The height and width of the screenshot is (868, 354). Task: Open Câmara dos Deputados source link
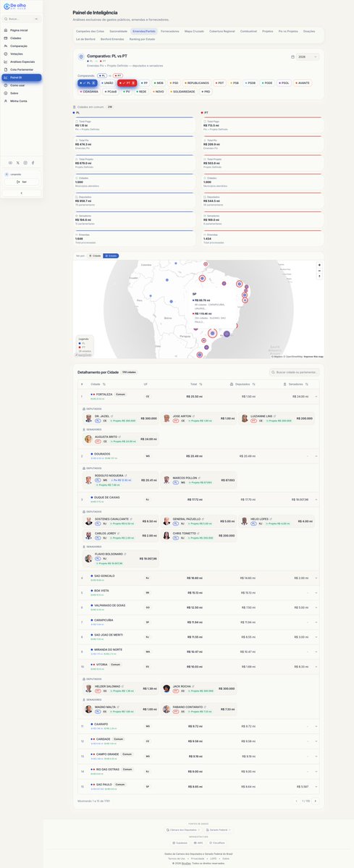tap(183, 830)
